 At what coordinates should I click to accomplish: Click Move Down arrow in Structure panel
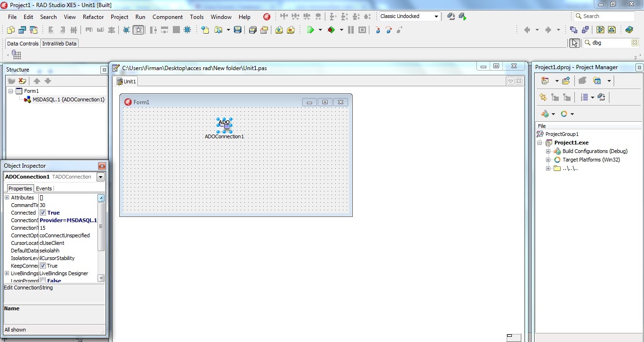48,81
